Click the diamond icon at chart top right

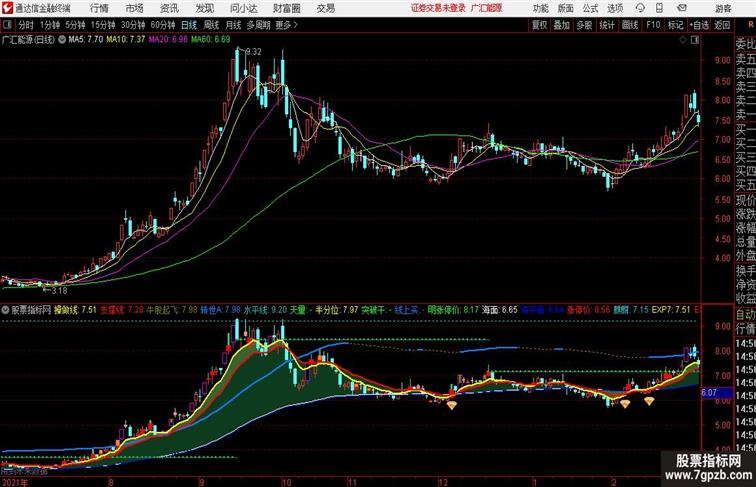coord(683,40)
